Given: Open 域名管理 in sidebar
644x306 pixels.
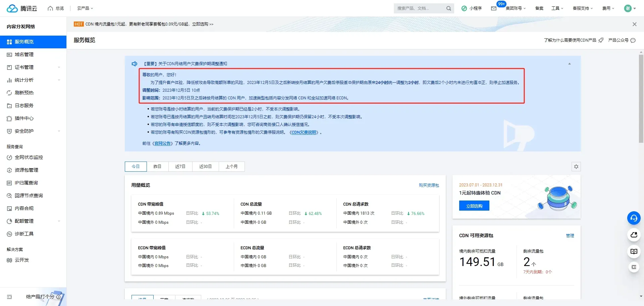Looking at the screenshot, I should point(33,54).
